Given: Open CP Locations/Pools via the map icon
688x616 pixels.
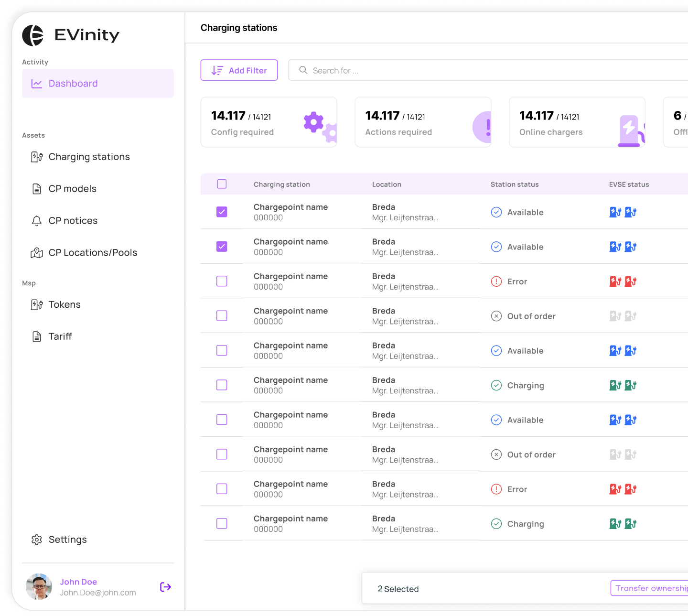Looking at the screenshot, I should click(37, 252).
